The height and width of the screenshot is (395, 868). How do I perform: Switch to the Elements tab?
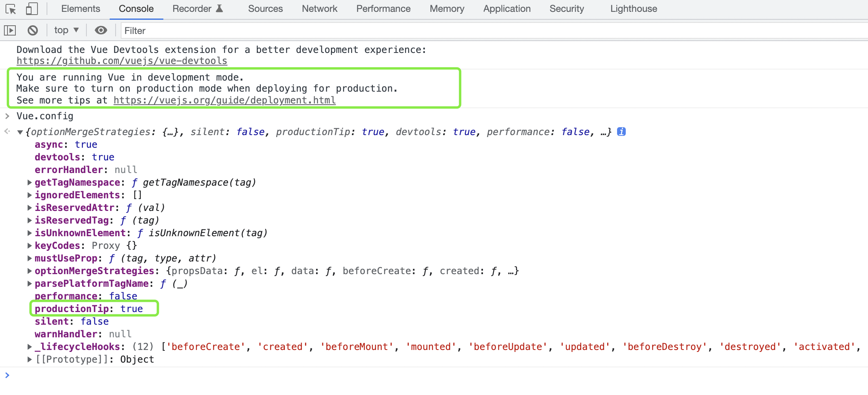(80, 9)
